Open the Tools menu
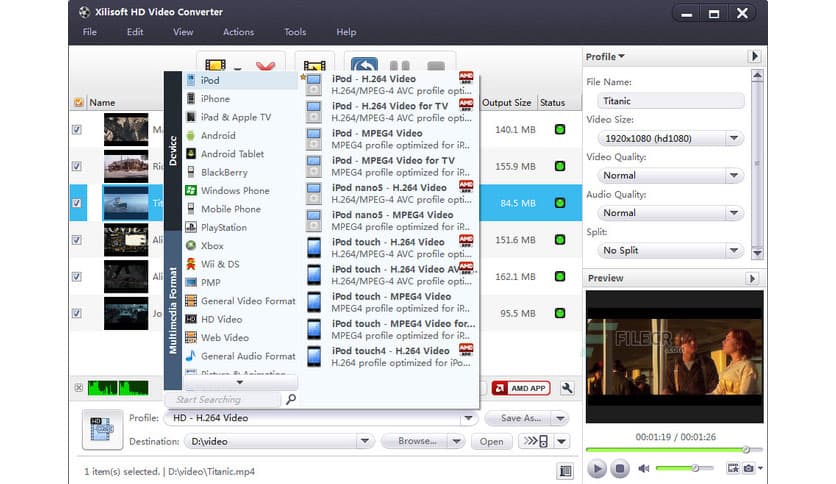The image size is (836, 484). (x=295, y=32)
